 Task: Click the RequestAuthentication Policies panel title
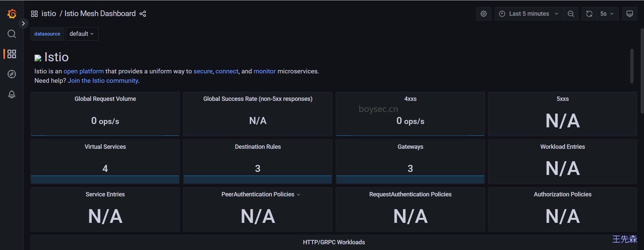click(x=410, y=194)
